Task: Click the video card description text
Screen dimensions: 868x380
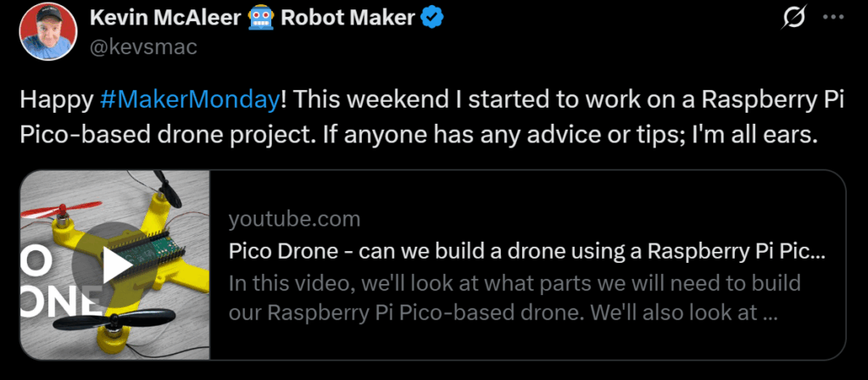Action: [x=514, y=298]
